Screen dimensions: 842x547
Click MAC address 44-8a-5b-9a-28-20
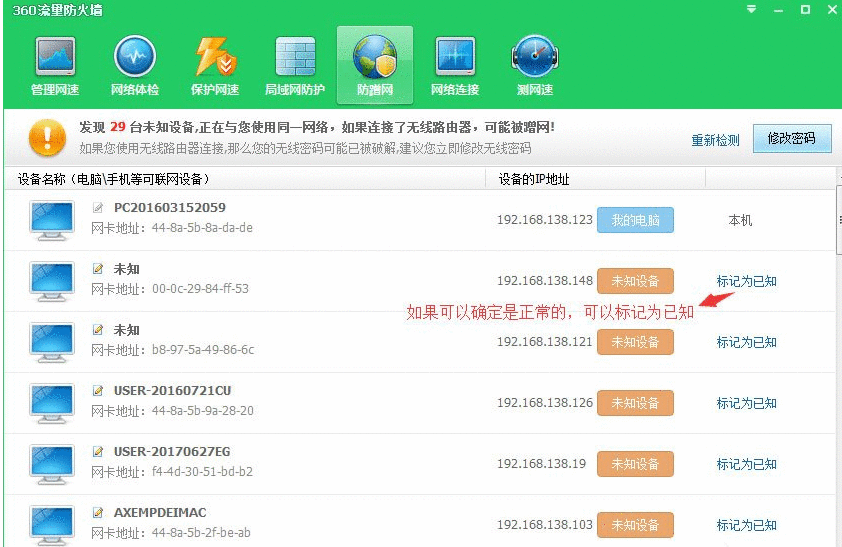pyautogui.click(x=202, y=411)
